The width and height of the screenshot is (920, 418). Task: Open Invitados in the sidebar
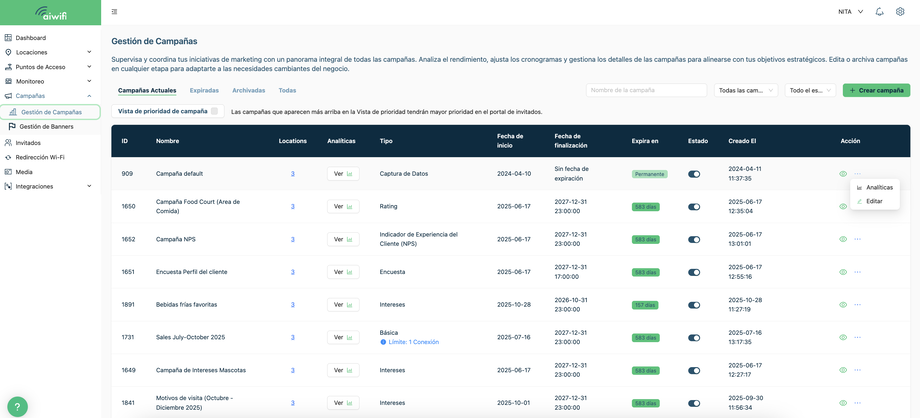[x=28, y=143]
